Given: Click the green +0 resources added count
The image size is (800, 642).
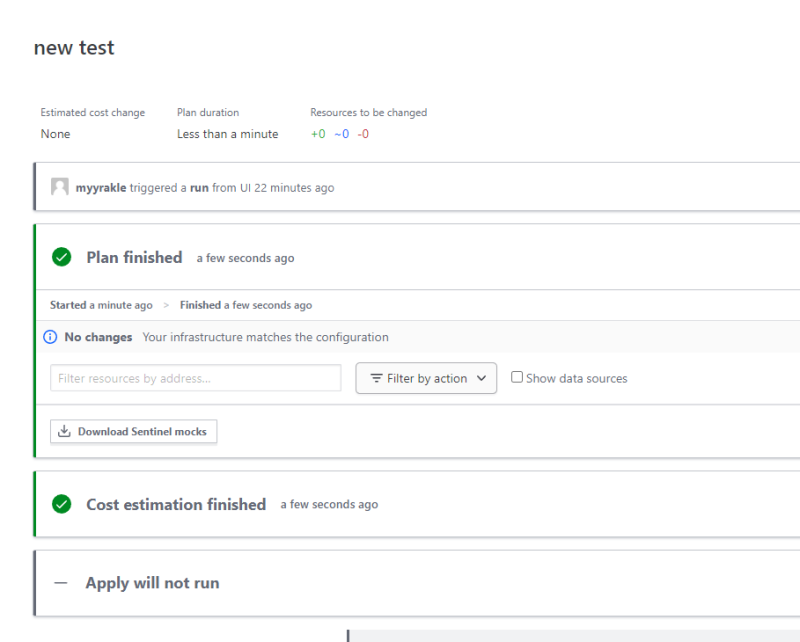Looking at the screenshot, I should [318, 134].
